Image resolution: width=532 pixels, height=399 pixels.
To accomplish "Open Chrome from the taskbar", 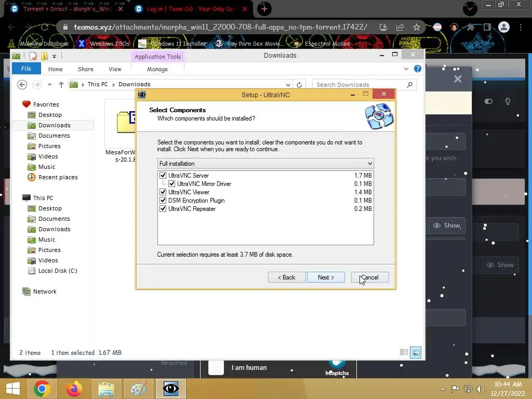I will [42, 389].
